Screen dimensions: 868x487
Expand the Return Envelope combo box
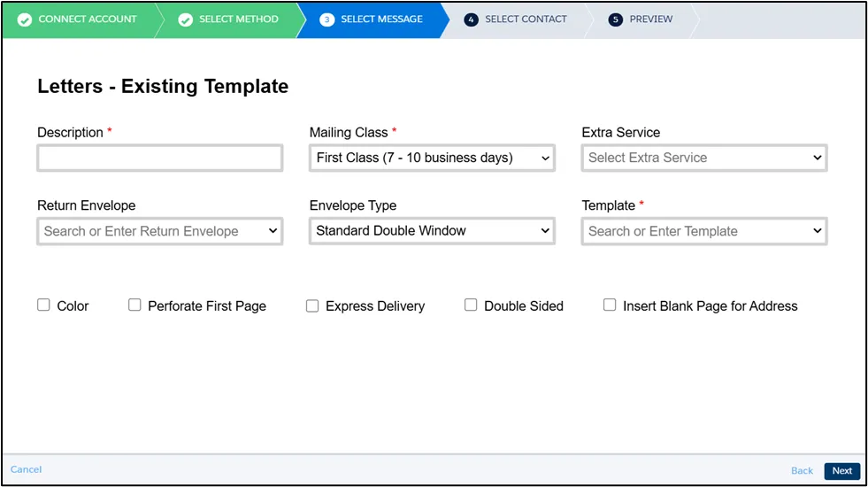(160, 231)
